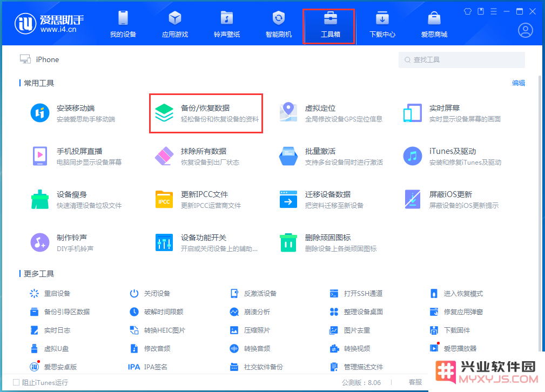Open 社交软件备份

coord(257,367)
